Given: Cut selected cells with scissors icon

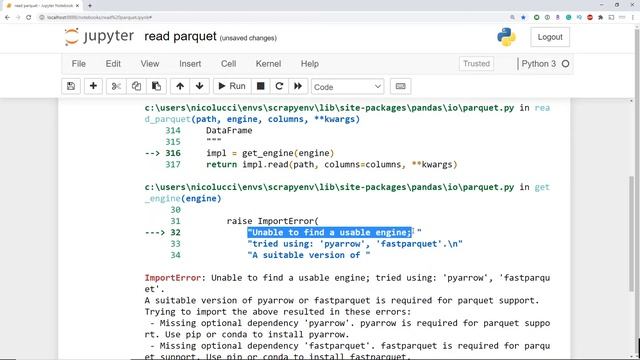Looking at the screenshot, I should pos(116,87).
